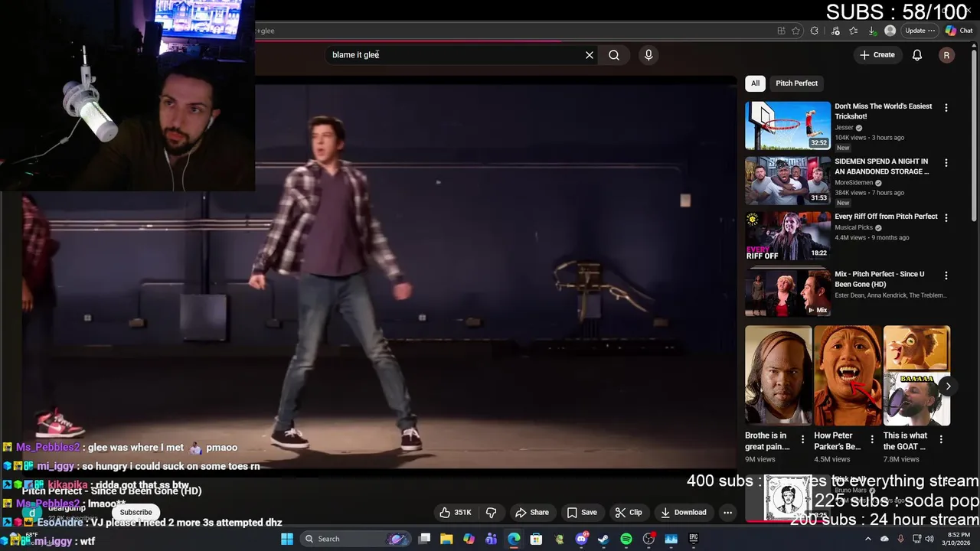Open Epic Games Launcher from taskbar
Image resolution: width=980 pixels, height=551 pixels.
point(694,539)
